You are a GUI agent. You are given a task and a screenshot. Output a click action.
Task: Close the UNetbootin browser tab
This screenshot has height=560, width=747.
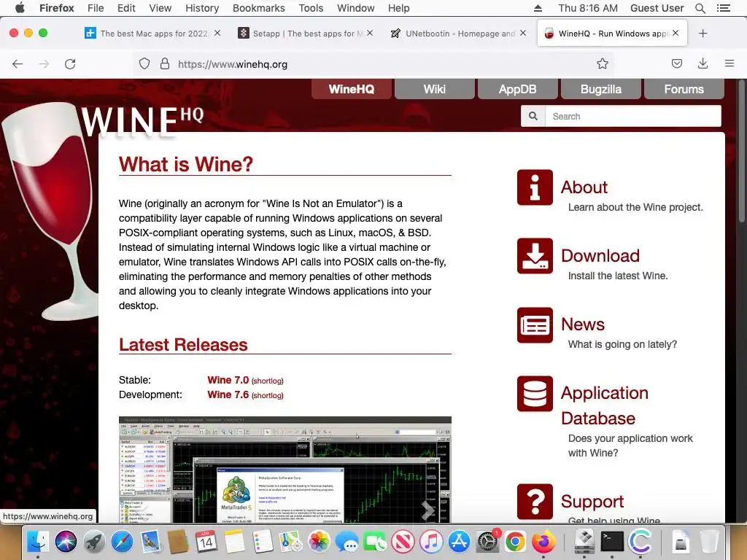(x=523, y=34)
